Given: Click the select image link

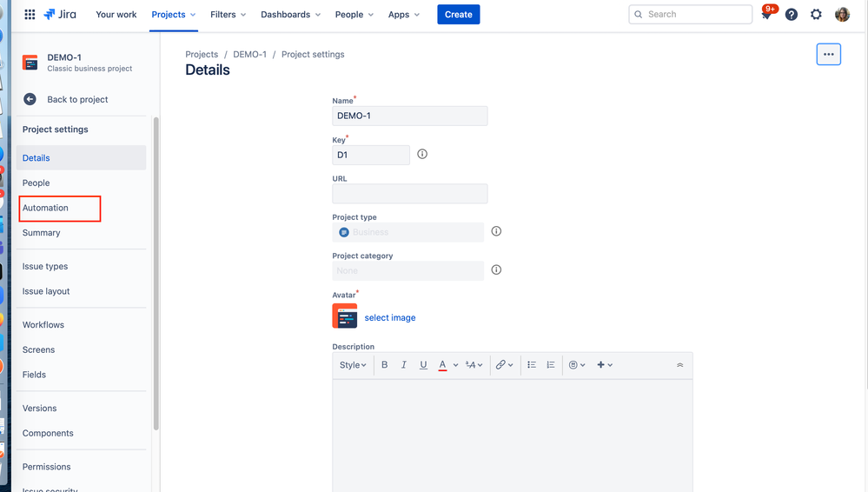Looking at the screenshot, I should click(x=390, y=317).
